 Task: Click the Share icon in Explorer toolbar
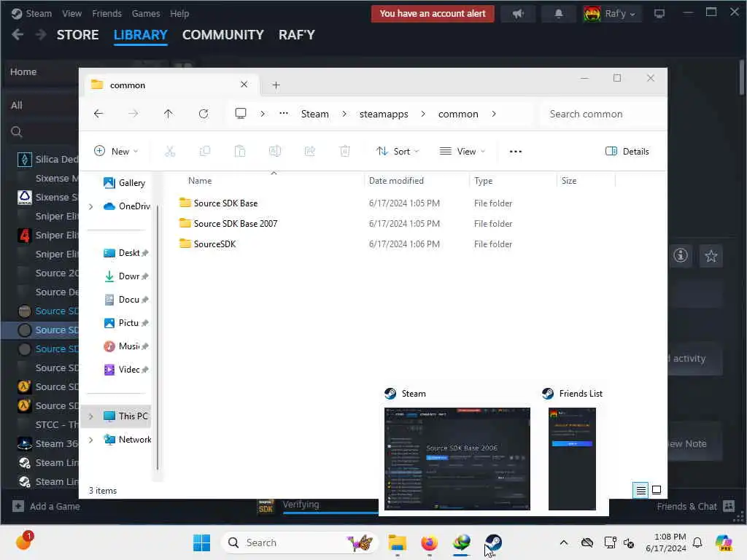tap(309, 152)
